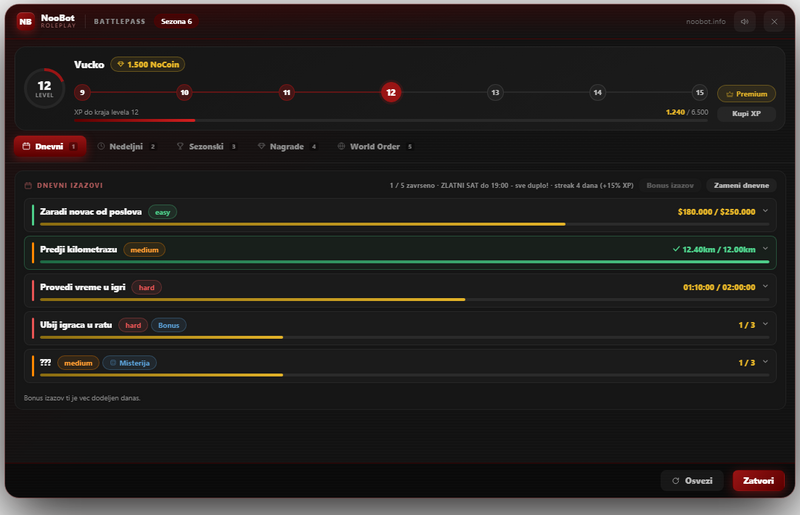Click the Sezona 6 badge
The image size is (800, 515).
click(177, 21)
